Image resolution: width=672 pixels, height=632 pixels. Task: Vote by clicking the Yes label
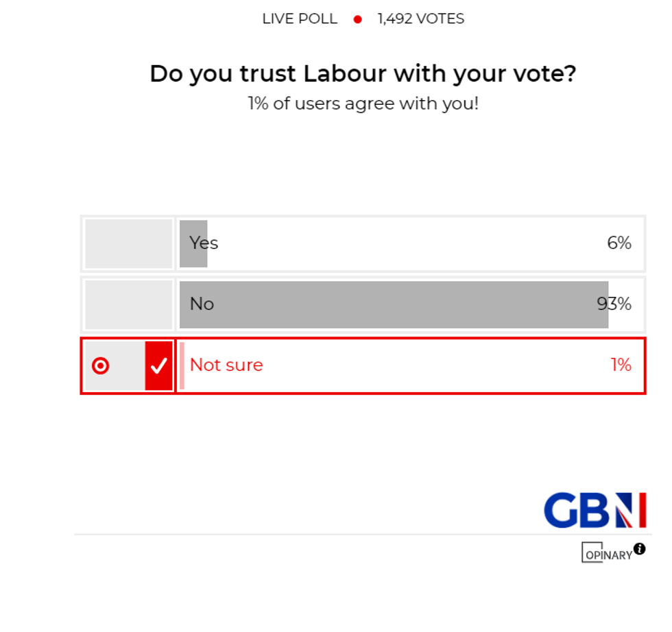[204, 243]
